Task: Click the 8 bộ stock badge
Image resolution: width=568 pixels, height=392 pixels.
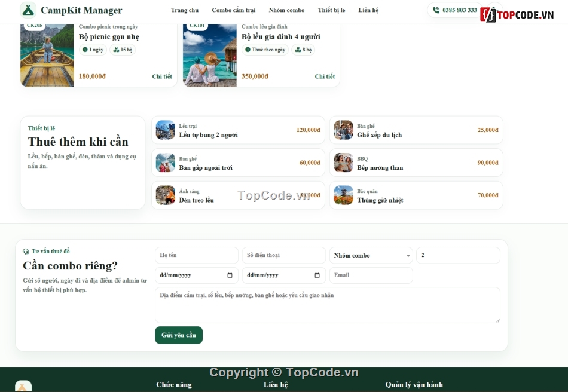Action: coord(303,50)
